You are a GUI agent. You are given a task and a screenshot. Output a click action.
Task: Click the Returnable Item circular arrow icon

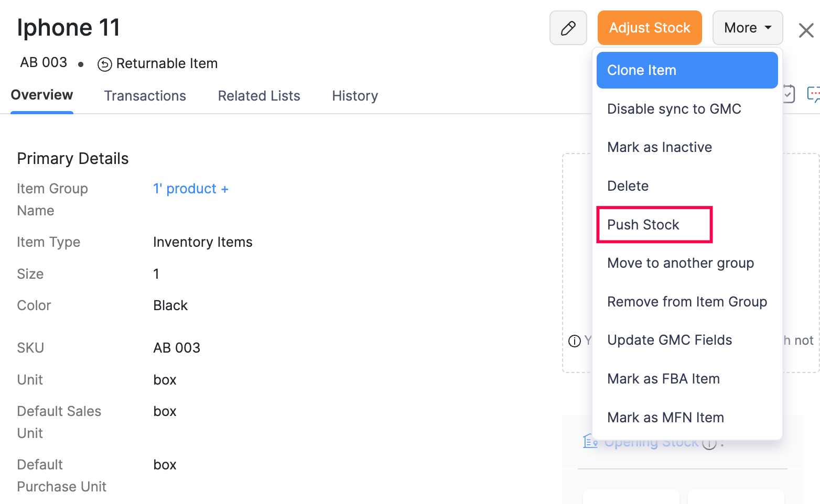click(105, 64)
